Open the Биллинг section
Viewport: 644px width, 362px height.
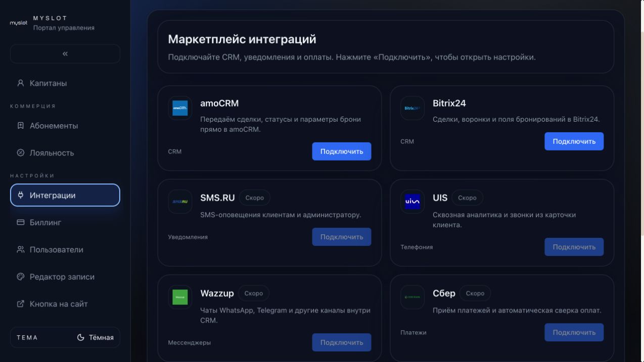click(x=65, y=223)
